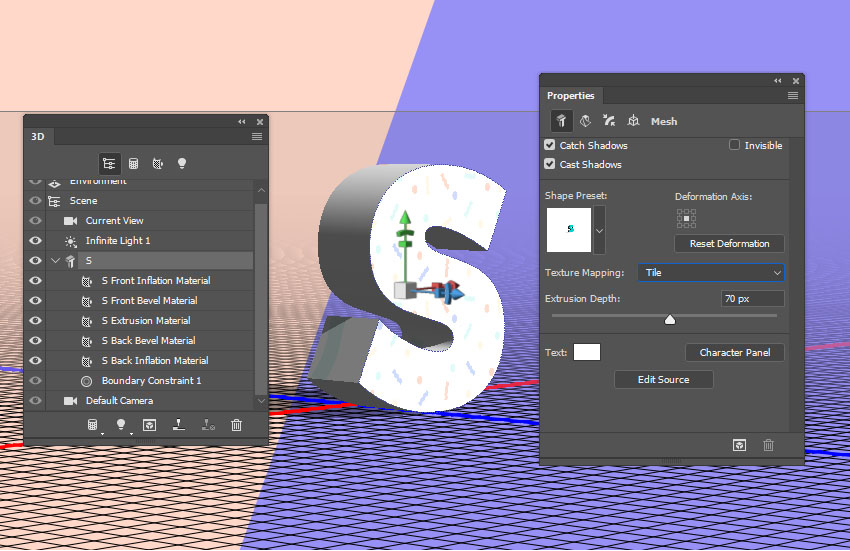Viewport: 850px width, 551px height.
Task: Open Cap tab icon in Properties
Action: (x=609, y=121)
